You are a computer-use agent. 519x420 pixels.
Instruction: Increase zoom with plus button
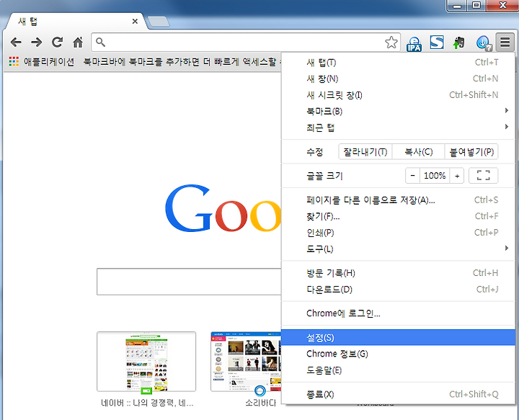click(x=457, y=176)
